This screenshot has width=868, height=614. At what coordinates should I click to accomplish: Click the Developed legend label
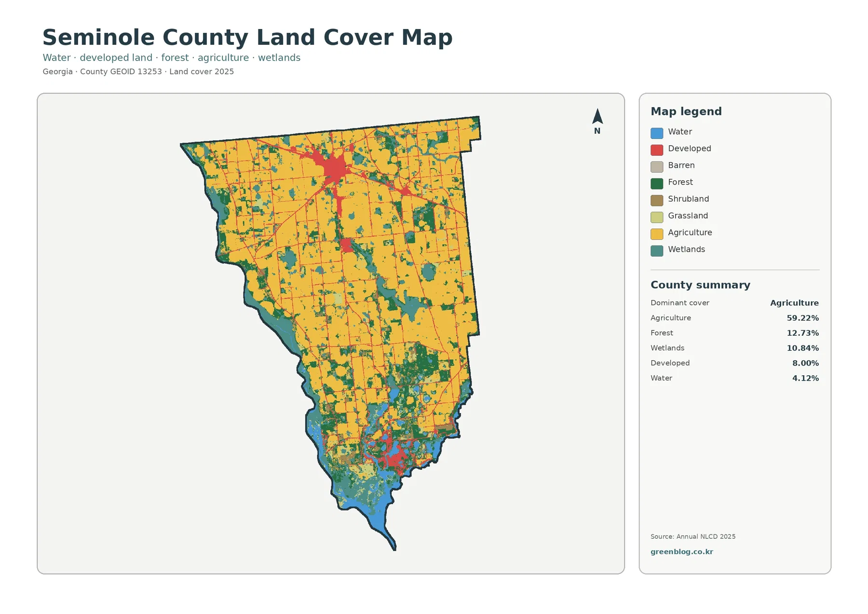pos(689,149)
